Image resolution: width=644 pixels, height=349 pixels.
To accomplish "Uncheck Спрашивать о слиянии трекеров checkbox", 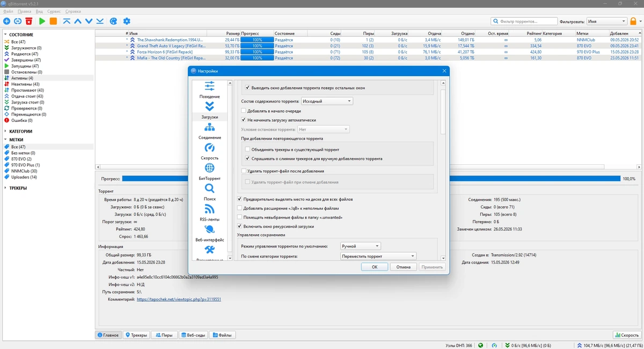I will click(247, 158).
